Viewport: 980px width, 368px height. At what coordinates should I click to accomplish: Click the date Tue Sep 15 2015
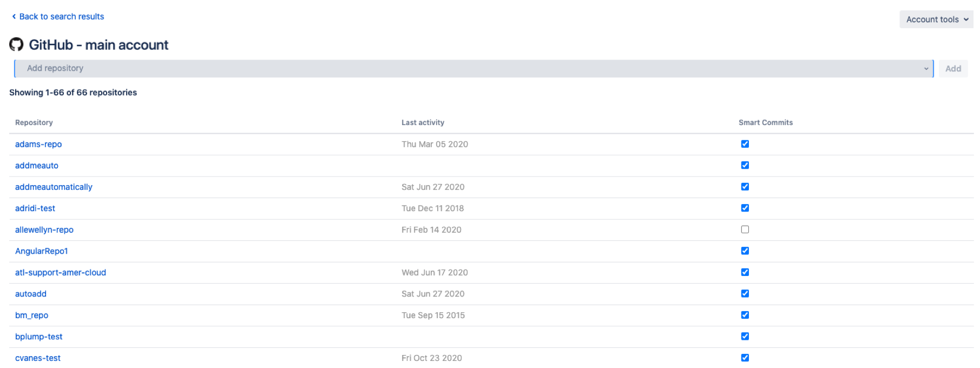(x=433, y=316)
